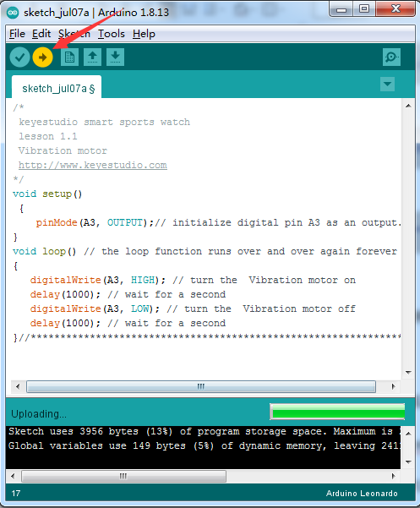Click console horizontal scrollbar left arrow
Image resolution: width=420 pixels, height=508 pixels.
point(13,476)
